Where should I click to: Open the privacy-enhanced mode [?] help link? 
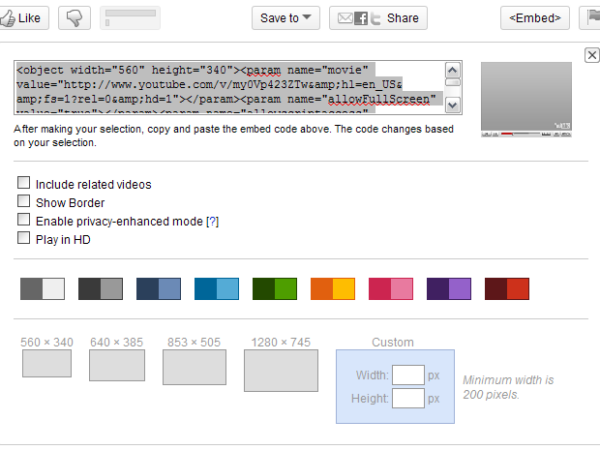[212, 221]
